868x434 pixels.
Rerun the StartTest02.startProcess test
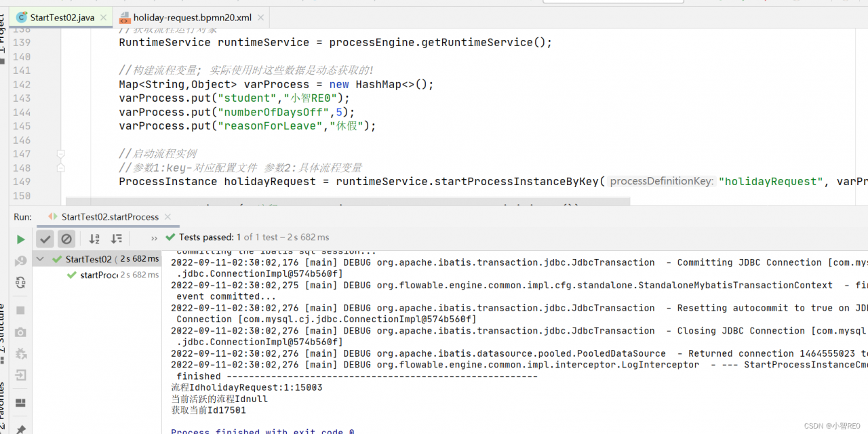21,239
